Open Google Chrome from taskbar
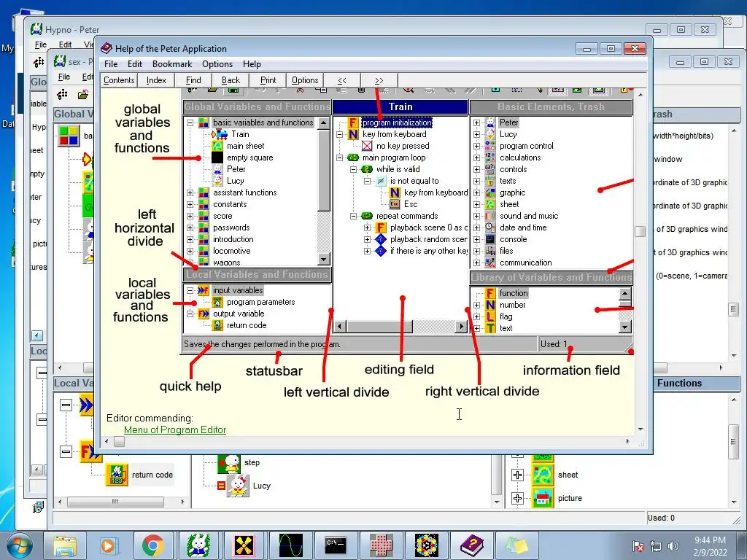Image resolution: width=747 pixels, height=560 pixels. 152,545
